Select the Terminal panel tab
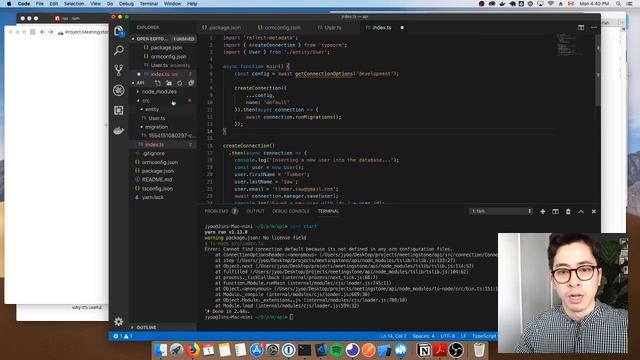 [329, 211]
